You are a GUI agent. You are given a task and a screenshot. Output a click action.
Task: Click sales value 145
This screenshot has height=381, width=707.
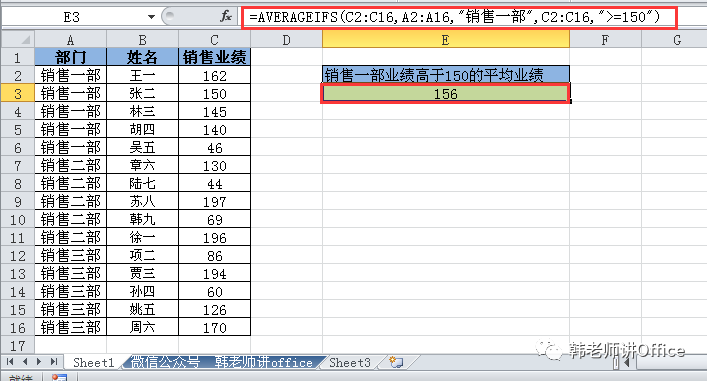tap(215, 111)
